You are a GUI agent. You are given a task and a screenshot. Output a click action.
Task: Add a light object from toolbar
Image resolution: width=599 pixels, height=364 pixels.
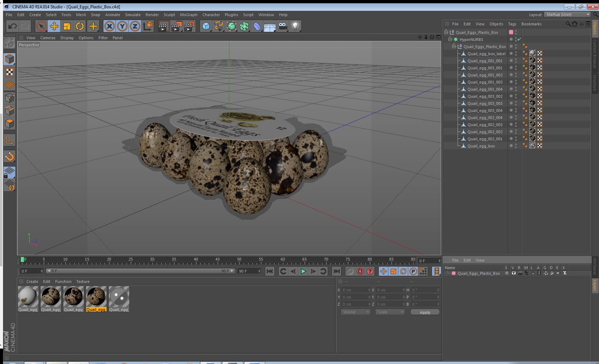coord(295,26)
